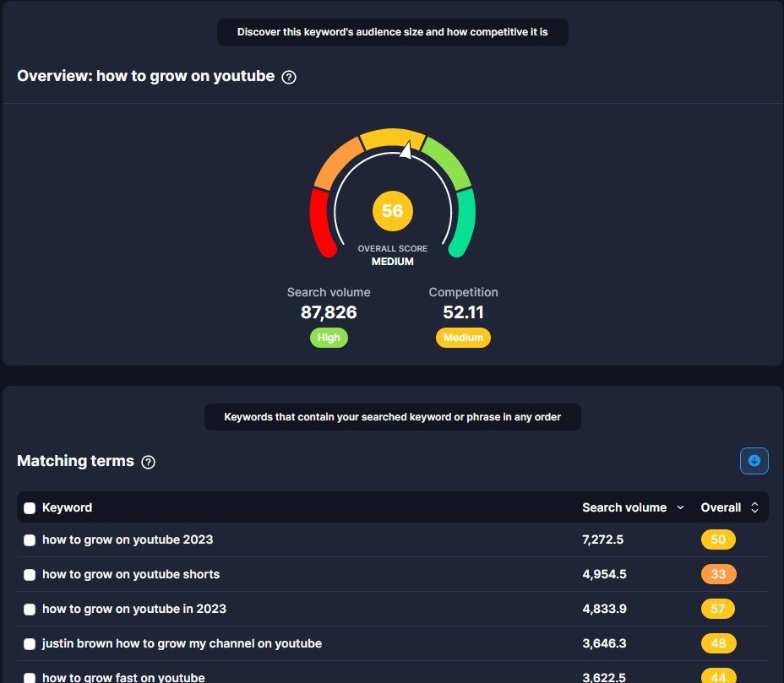Select keyword text 'how to grow on youtube shorts'

tap(131, 574)
